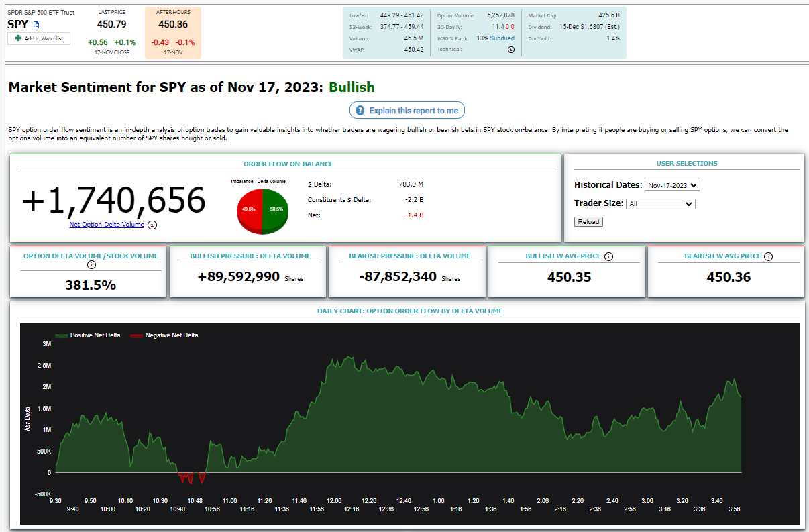Click the 12:06 time label on the chart axis
This screenshot has width=809, height=532.
(x=334, y=500)
